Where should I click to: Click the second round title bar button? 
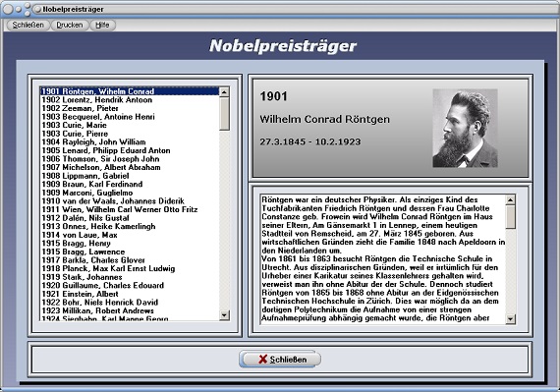(19, 9)
